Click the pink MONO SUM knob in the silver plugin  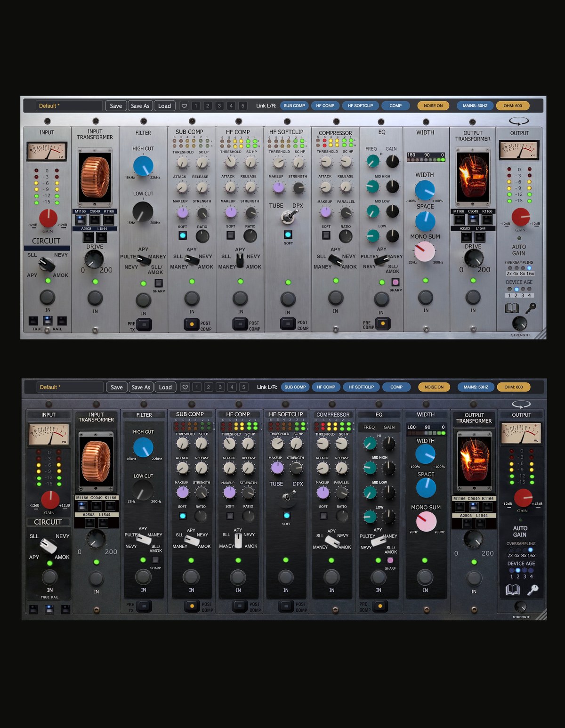tap(425, 252)
